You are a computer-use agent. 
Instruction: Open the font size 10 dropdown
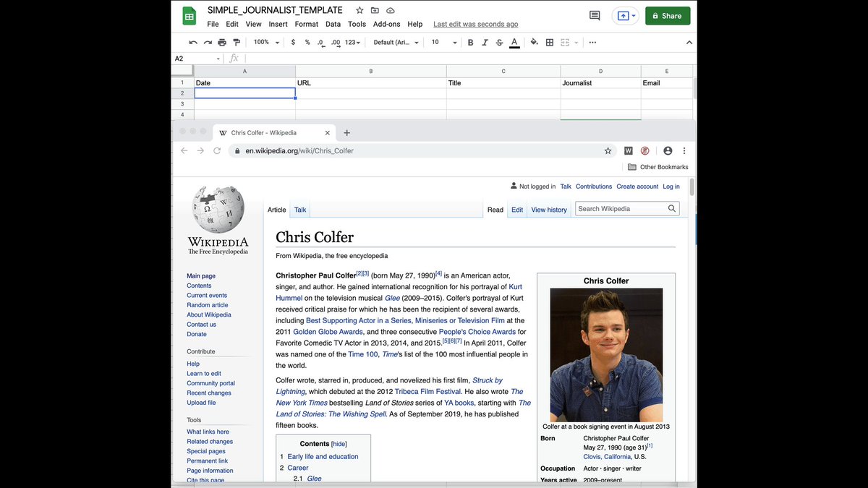(x=444, y=43)
